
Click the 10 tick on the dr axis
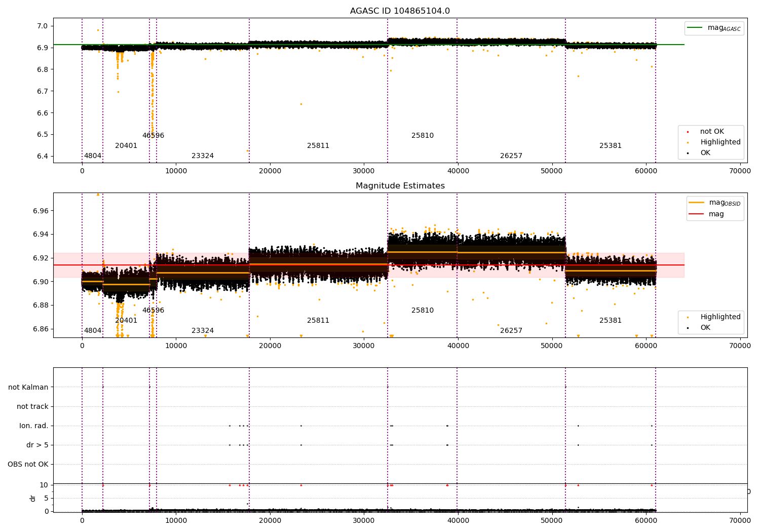44,485
